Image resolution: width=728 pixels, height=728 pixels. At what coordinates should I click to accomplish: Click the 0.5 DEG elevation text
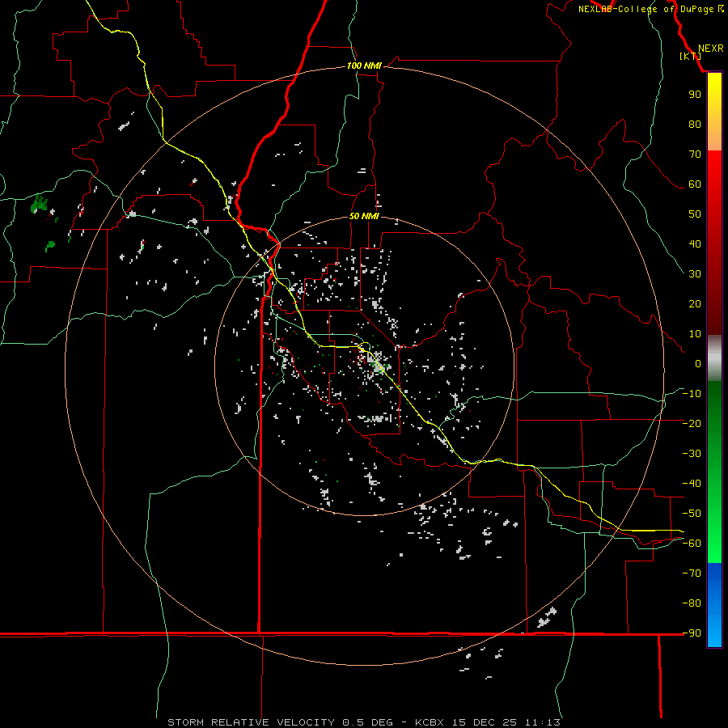(x=367, y=722)
